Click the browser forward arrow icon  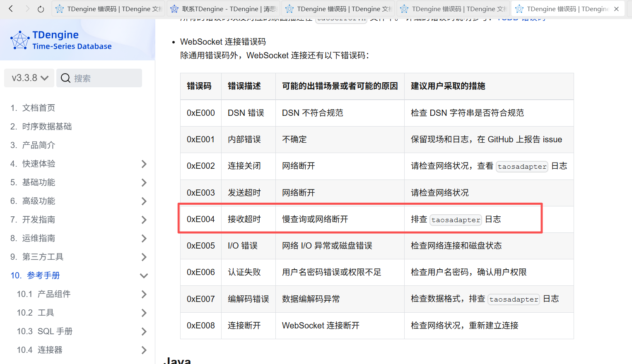[27, 9]
